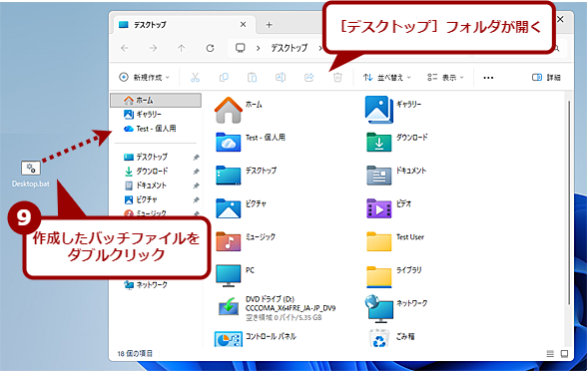Click pin icon next to ピクチャ
The width and height of the screenshot is (588, 372).
click(x=196, y=200)
